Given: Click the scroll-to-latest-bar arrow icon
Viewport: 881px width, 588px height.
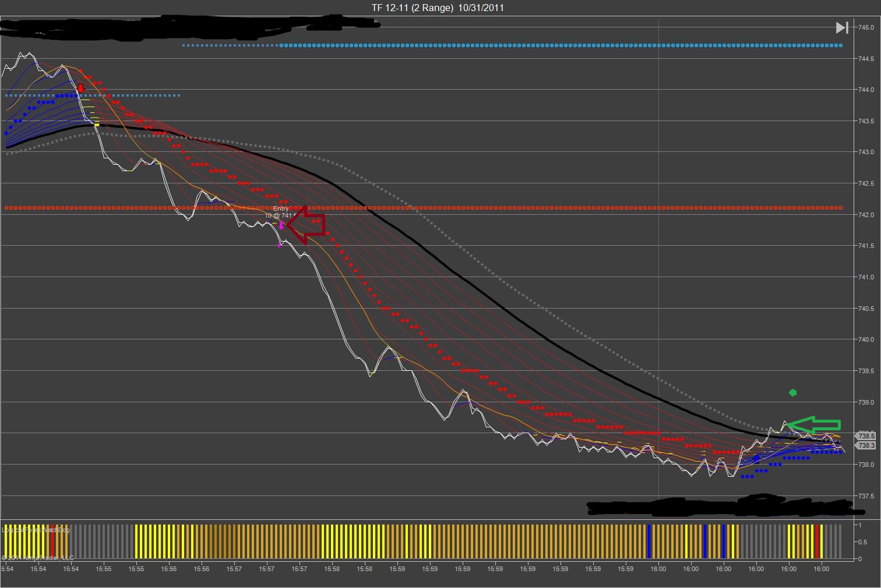Looking at the screenshot, I should coord(842,27).
